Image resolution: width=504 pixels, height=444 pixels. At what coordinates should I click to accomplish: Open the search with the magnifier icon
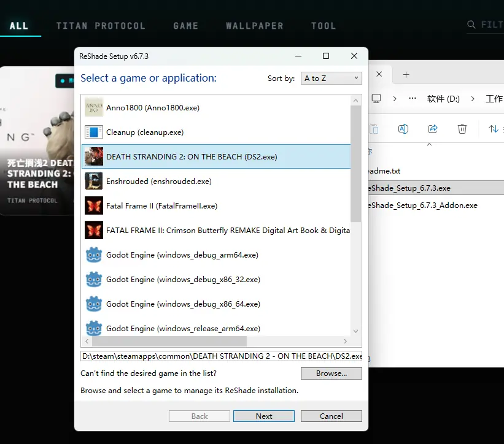pos(471,25)
